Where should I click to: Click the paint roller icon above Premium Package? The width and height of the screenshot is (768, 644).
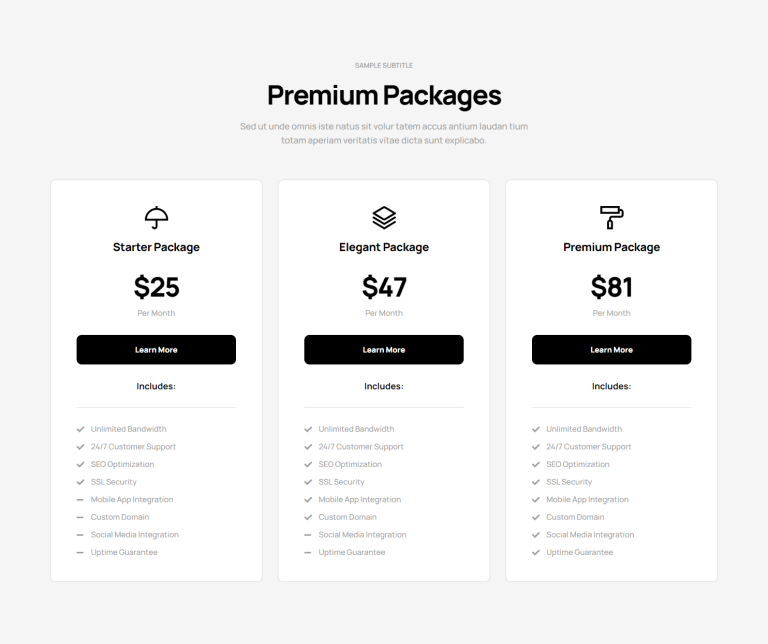612,217
